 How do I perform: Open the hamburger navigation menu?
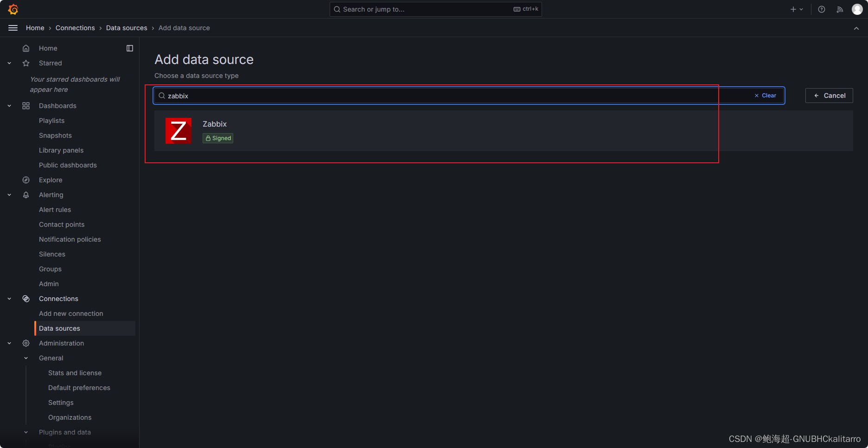[x=13, y=28]
